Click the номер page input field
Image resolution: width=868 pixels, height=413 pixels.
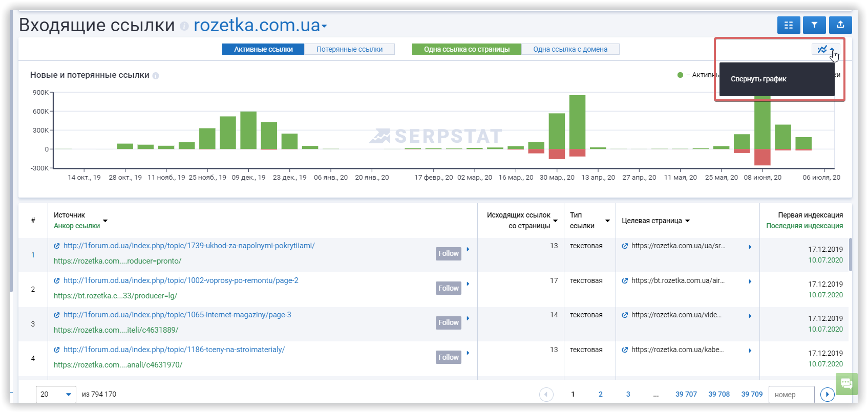click(792, 395)
